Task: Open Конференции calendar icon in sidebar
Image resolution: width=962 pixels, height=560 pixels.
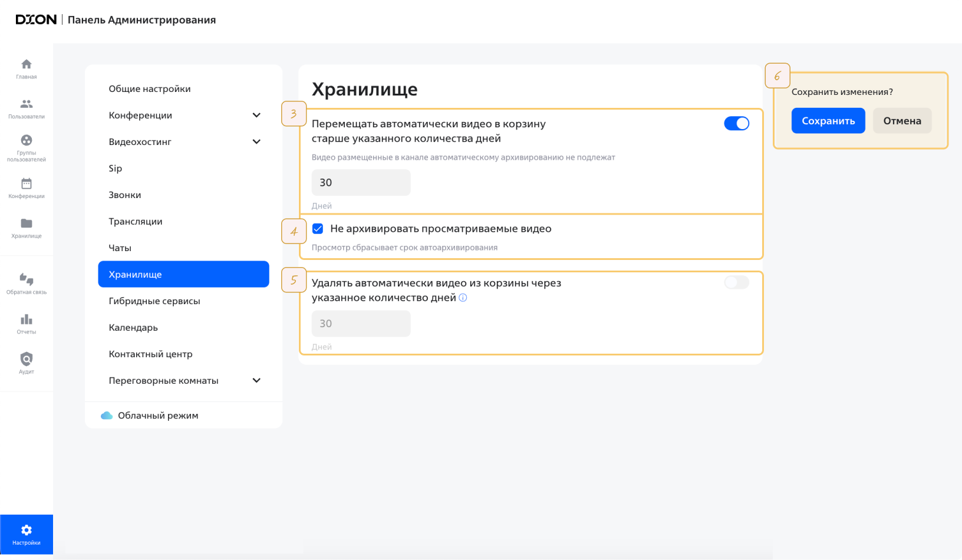Action: pyautogui.click(x=27, y=184)
